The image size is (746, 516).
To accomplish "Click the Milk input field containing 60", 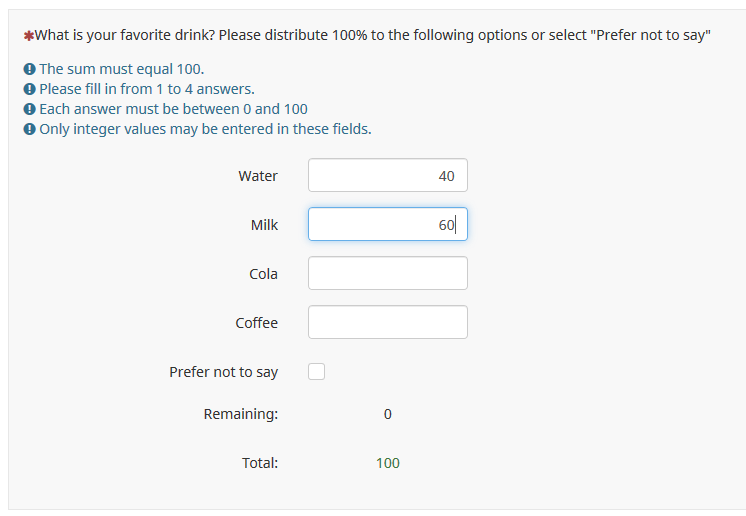I will pyautogui.click(x=387, y=225).
